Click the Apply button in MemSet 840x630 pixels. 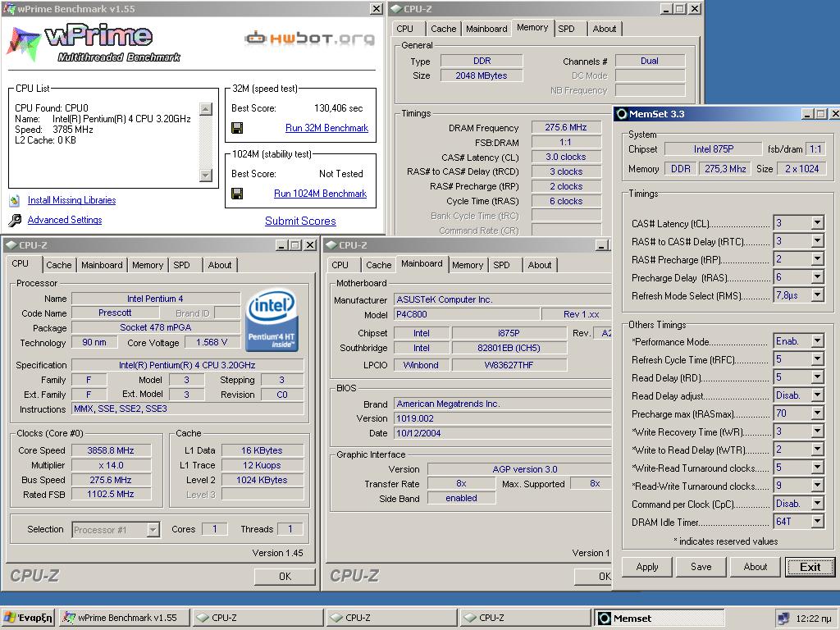tap(647, 567)
